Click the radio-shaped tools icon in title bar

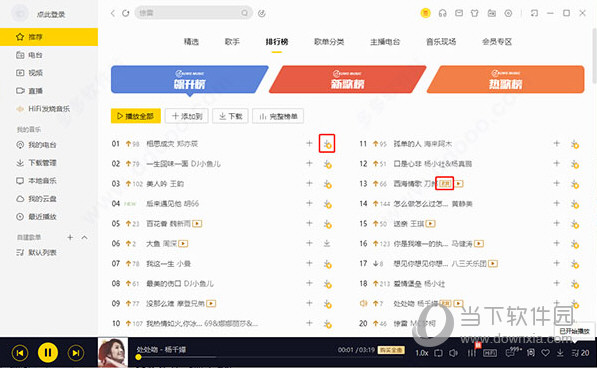click(492, 13)
